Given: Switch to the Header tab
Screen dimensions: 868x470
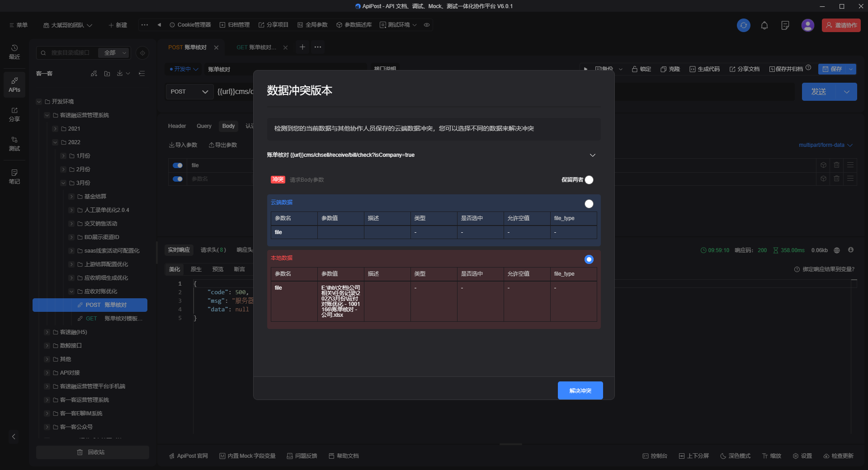Looking at the screenshot, I should 177,126.
